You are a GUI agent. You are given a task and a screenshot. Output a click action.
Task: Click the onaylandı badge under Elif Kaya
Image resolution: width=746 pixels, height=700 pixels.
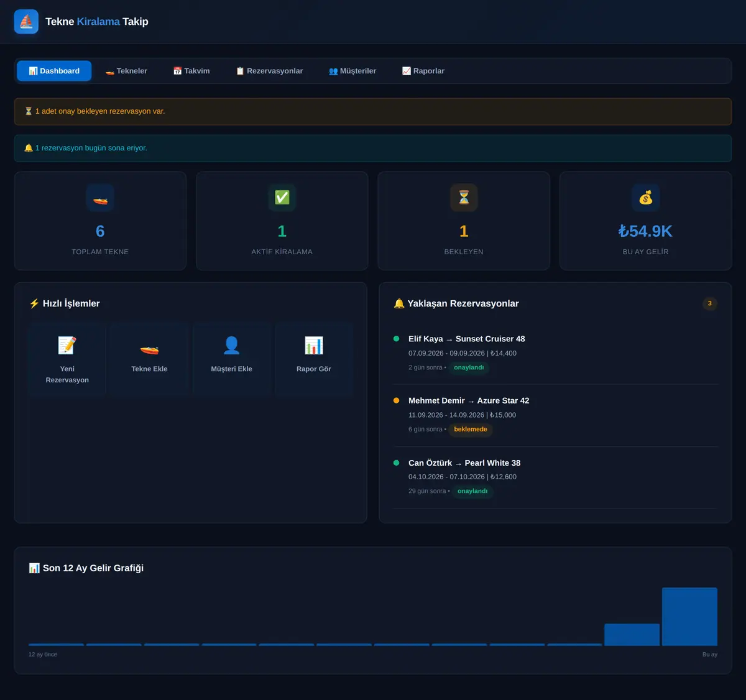tap(469, 367)
